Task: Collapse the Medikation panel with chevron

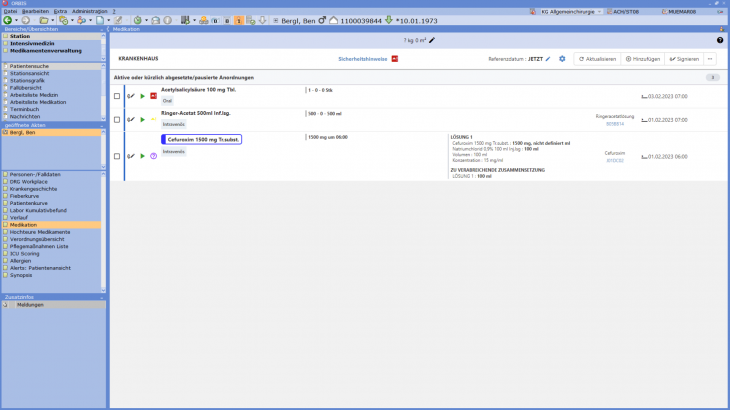Action: (109, 30)
